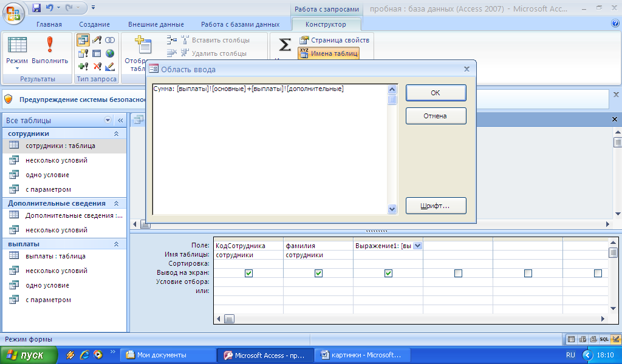Open the Выражение1 field cell dropdown

(x=418, y=246)
